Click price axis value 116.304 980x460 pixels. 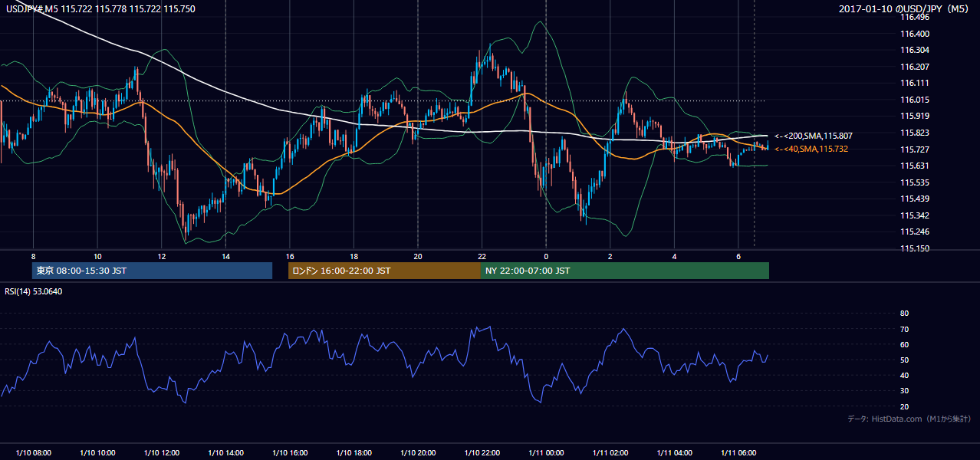(914, 51)
